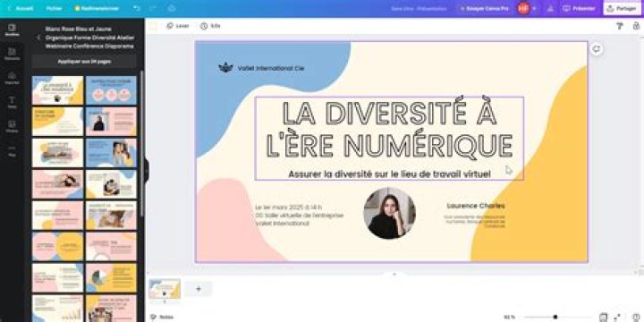Open the Texte sidebar tab
644x322 pixels.
click(12, 102)
